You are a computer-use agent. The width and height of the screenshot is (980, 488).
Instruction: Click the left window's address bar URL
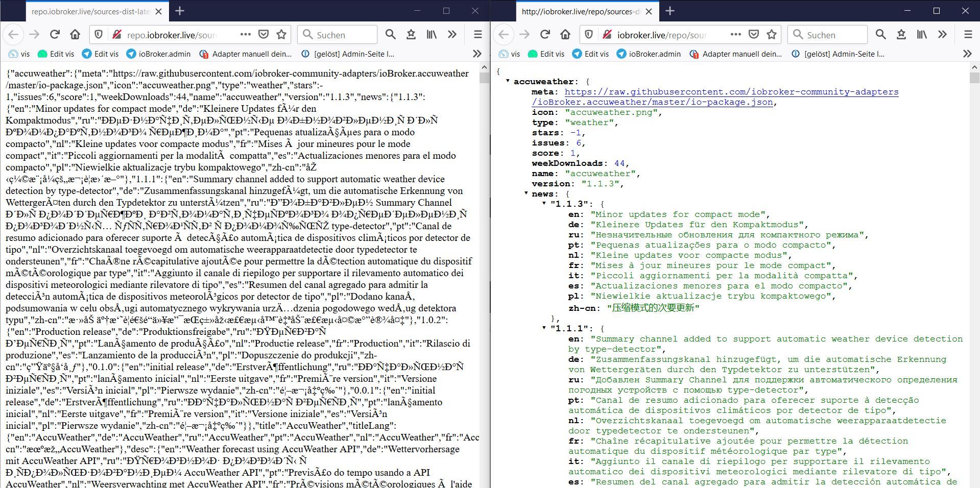click(171, 35)
